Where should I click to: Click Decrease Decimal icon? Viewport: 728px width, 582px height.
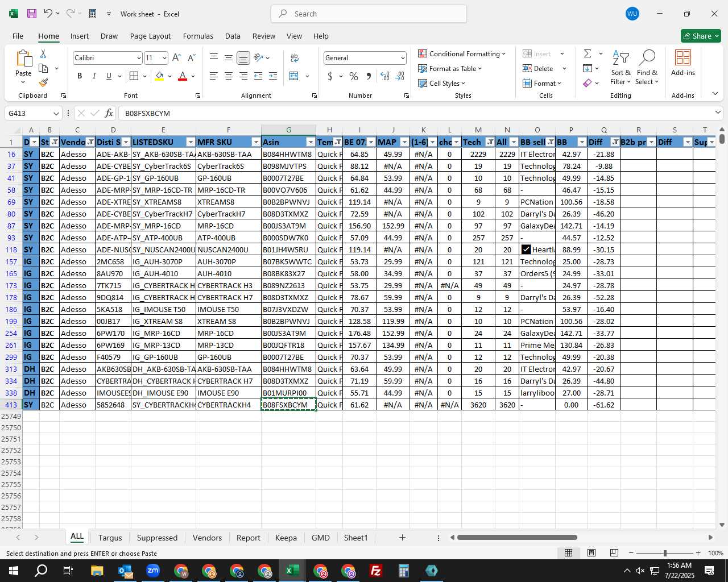pyautogui.click(x=400, y=76)
